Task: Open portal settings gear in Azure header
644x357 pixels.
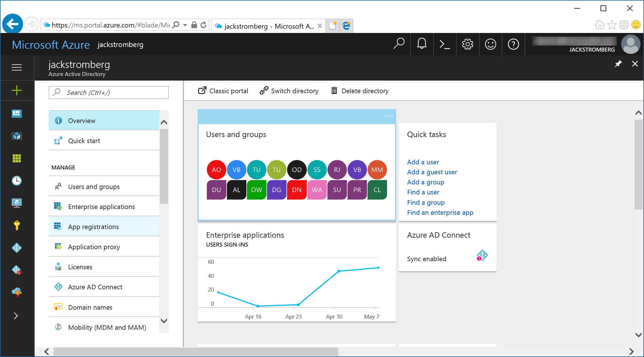Action: [x=468, y=44]
